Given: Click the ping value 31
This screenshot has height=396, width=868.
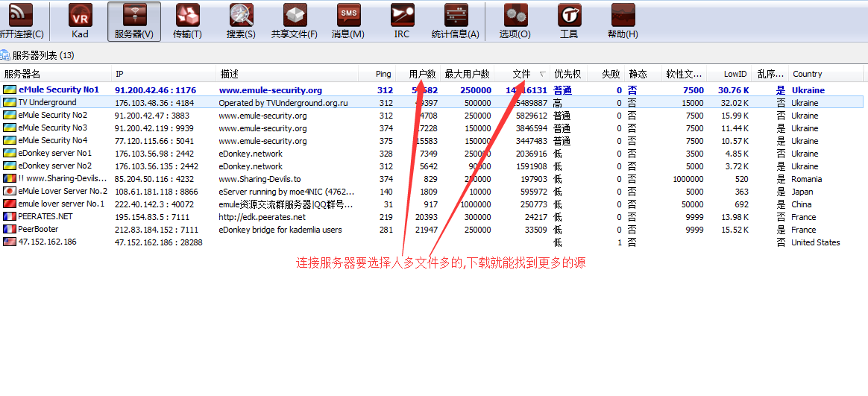Looking at the screenshot, I should click(x=388, y=204).
